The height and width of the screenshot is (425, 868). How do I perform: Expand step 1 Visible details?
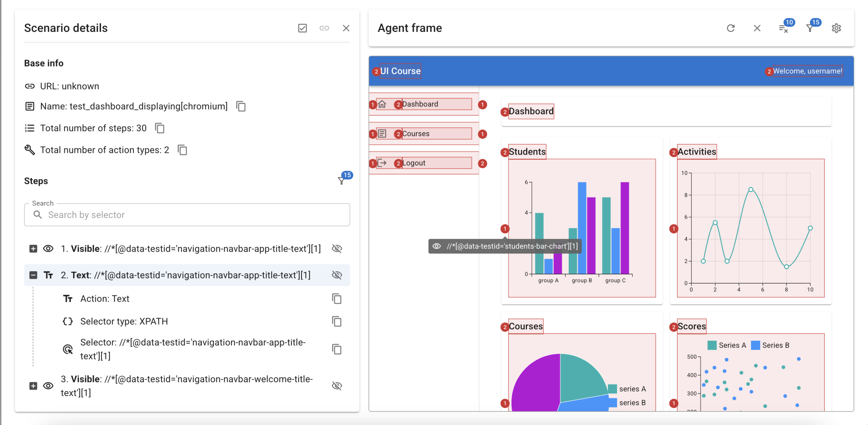coord(33,249)
